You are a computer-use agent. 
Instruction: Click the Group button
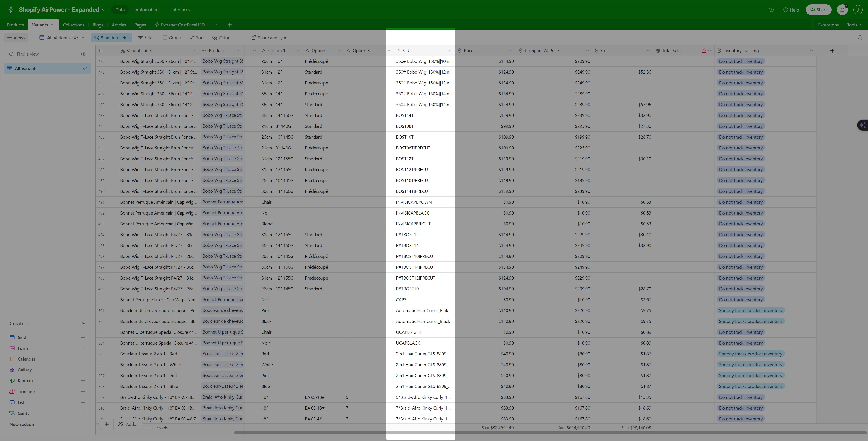coord(172,38)
